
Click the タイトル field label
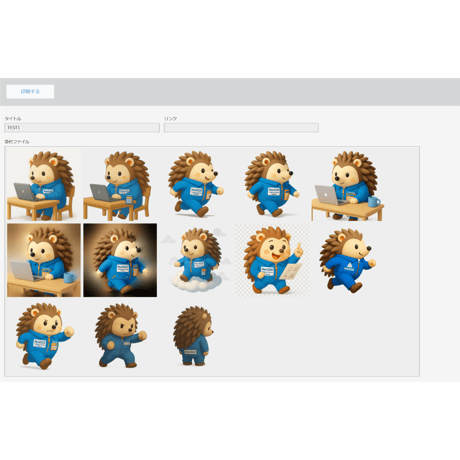click(13, 119)
